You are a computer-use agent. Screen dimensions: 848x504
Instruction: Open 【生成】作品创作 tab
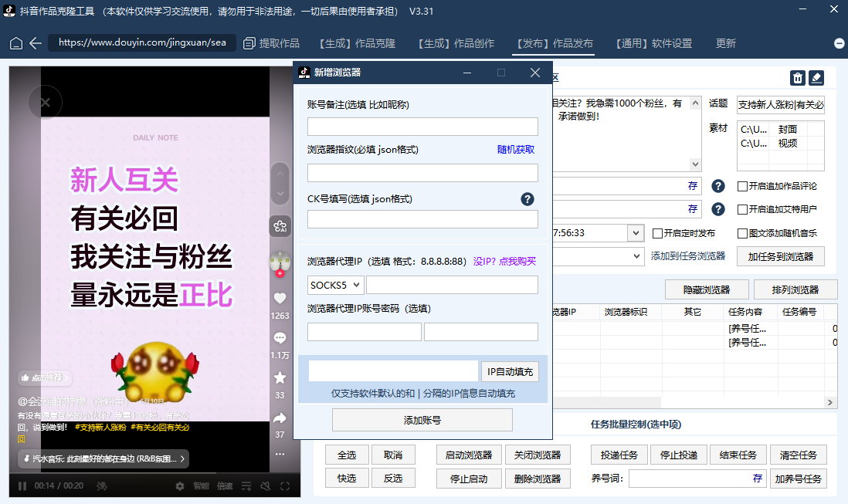click(456, 43)
